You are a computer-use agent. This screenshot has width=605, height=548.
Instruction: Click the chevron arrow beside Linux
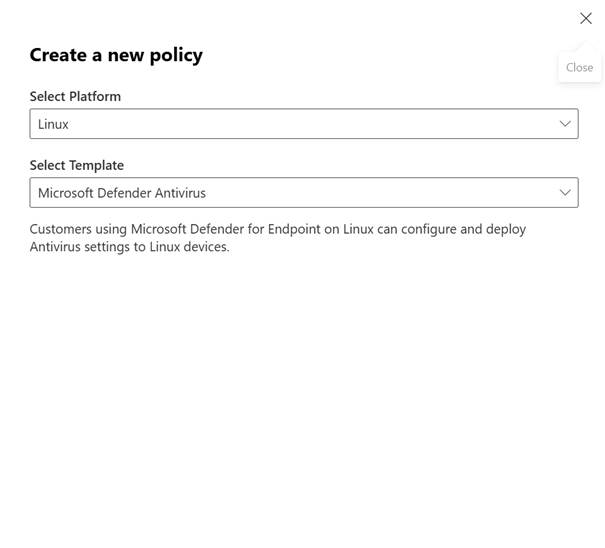tap(565, 124)
